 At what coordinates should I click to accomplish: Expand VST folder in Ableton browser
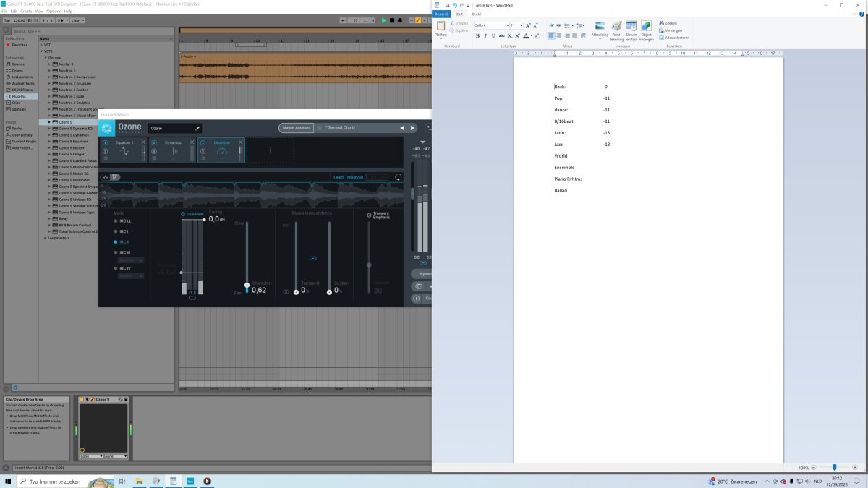pyautogui.click(x=42, y=45)
